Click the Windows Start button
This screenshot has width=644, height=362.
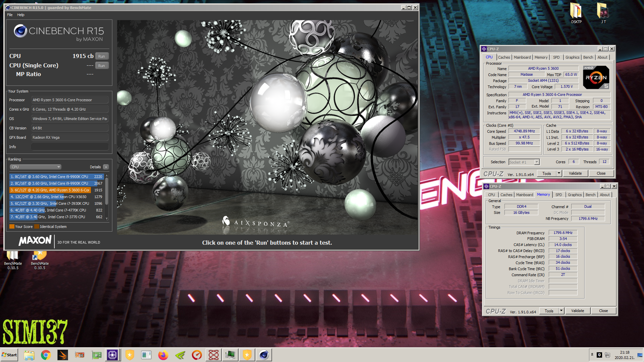pos(9,355)
